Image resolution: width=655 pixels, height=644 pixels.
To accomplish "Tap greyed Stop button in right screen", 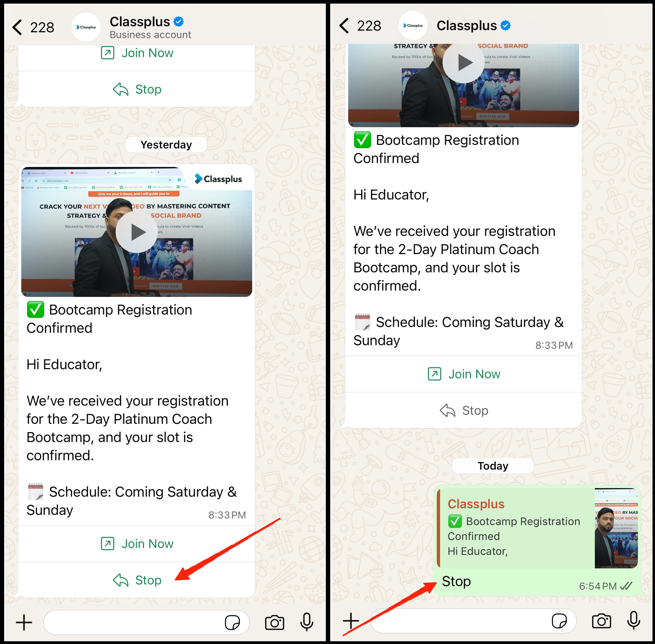I will coord(464,410).
